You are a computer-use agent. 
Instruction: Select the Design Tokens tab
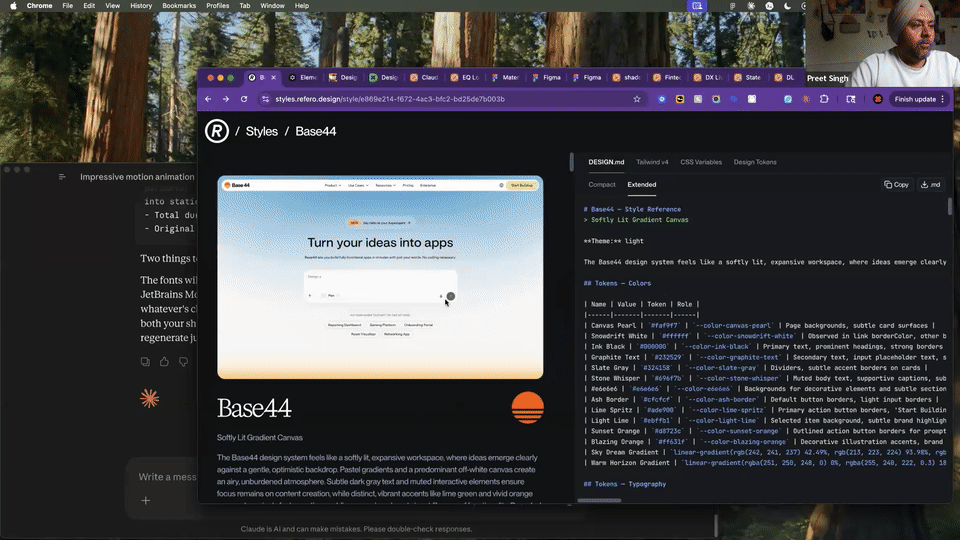[x=755, y=162]
